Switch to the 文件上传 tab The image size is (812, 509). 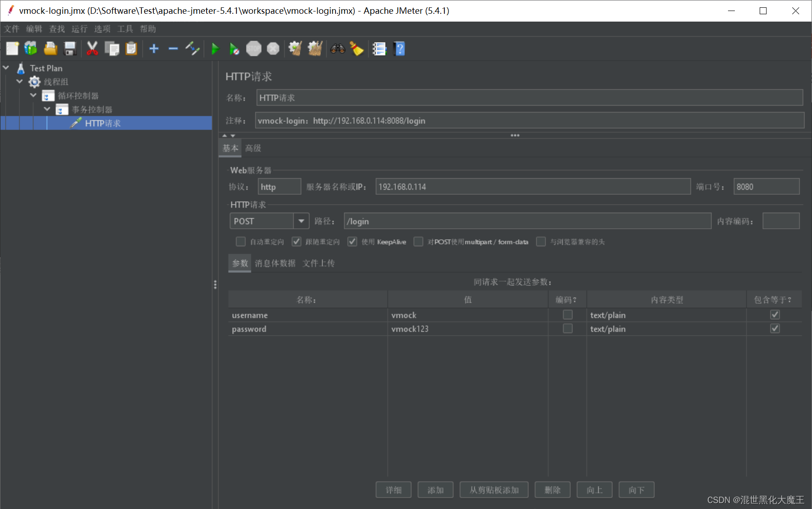(x=319, y=263)
